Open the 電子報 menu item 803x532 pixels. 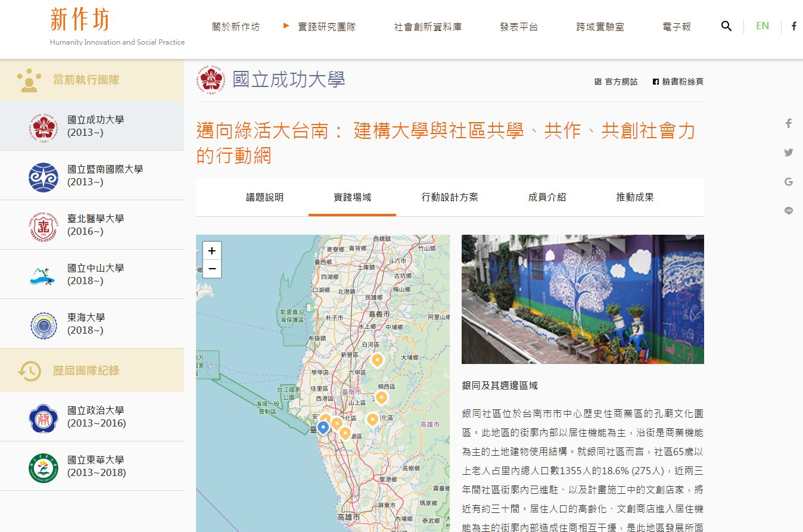pos(677,27)
